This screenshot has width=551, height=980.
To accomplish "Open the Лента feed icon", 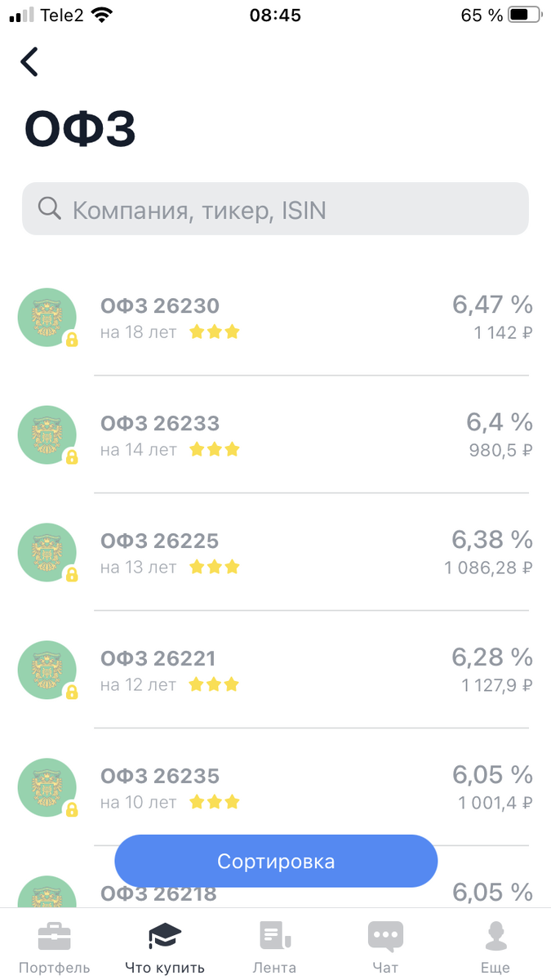I will pyautogui.click(x=275, y=933).
